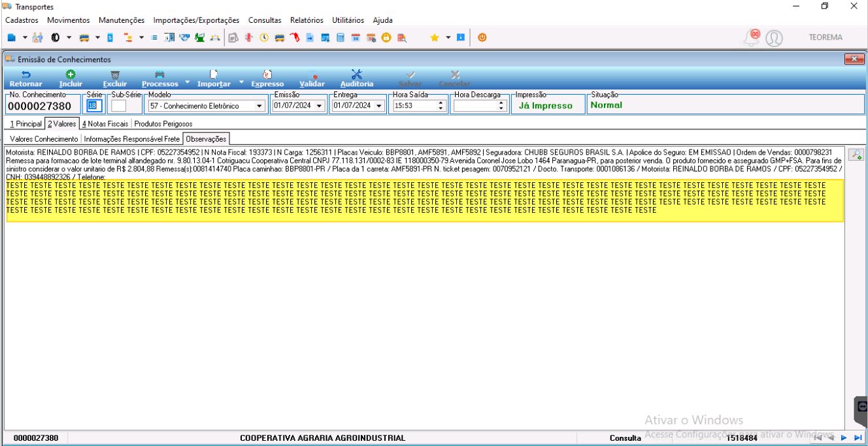Add a record with the Incluir icon
The image size is (868, 446).
point(71,78)
